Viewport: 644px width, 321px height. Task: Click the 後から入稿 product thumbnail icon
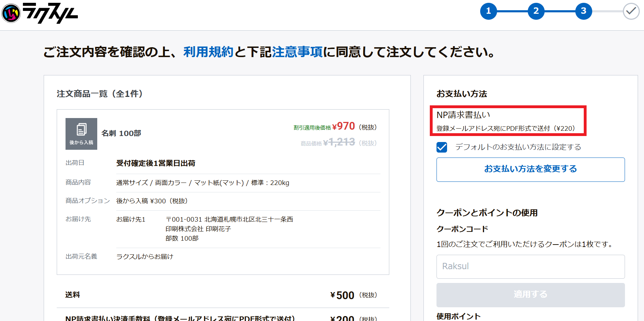point(81,134)
